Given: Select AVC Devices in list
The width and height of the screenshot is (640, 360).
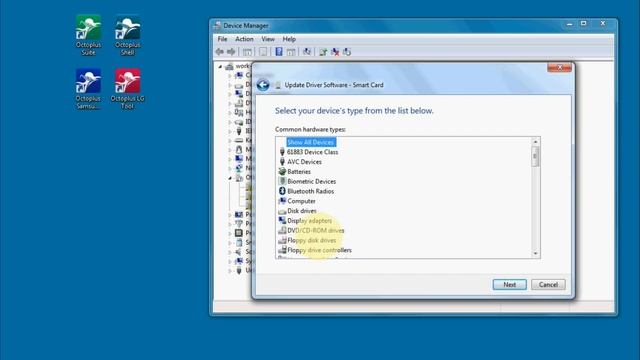Looking at the screenshot, I should (x=304, y=162).
